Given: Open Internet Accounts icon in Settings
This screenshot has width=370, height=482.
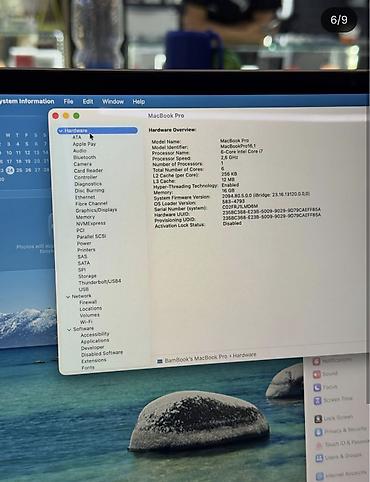Looking at the screenshot, I should (x=320, y=476).
